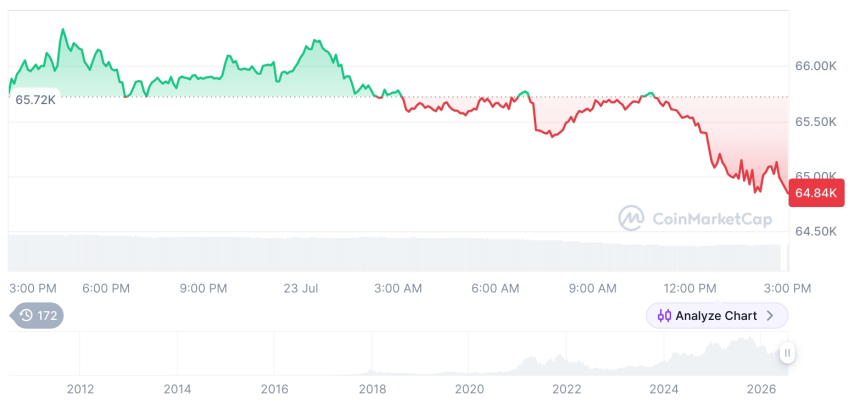860x401 pixels.
Task: Grab the range slider pause handle
Action: pos(787,353)
